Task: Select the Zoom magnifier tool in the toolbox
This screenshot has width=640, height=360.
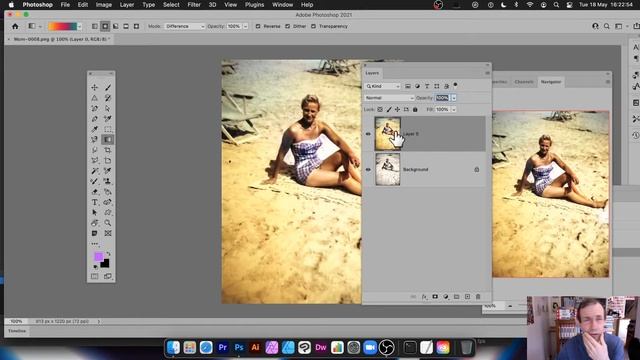Action: click(108, 223)
